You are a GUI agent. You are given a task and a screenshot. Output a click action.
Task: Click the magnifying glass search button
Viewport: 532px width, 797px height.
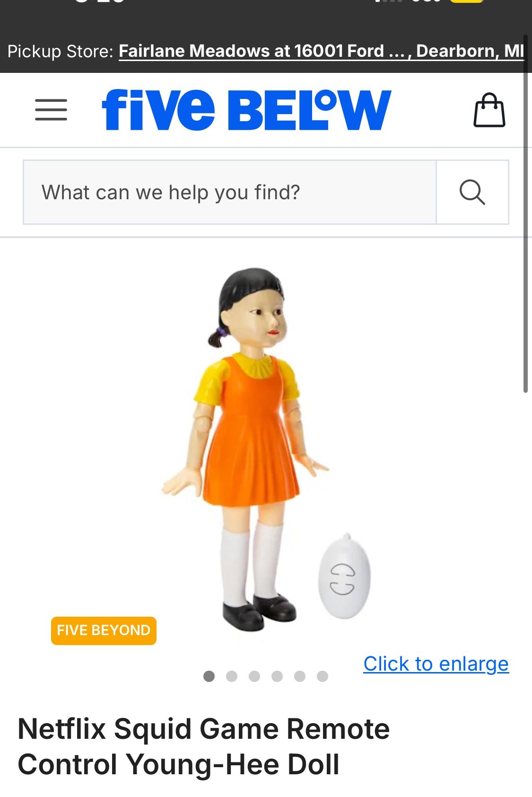472,192
